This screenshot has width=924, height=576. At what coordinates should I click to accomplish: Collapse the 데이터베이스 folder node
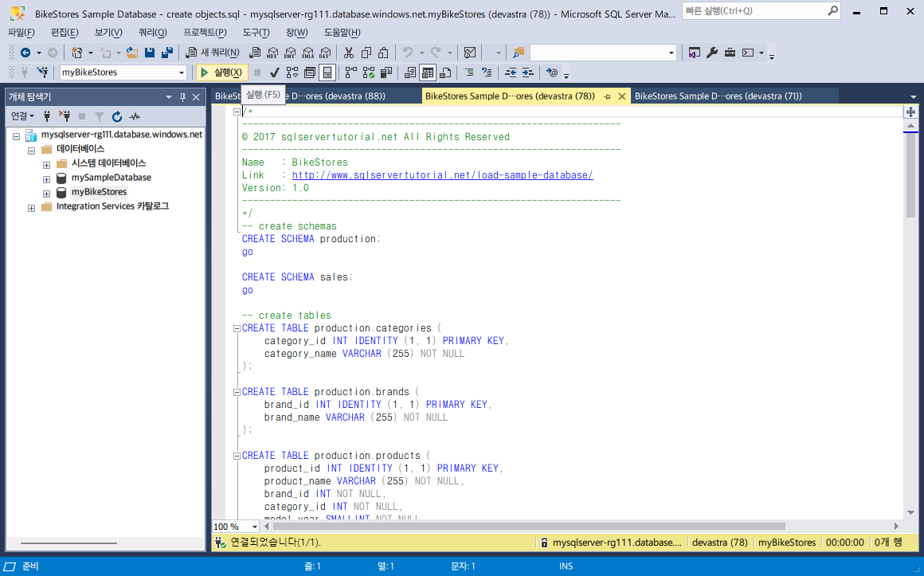pos(31,151)
